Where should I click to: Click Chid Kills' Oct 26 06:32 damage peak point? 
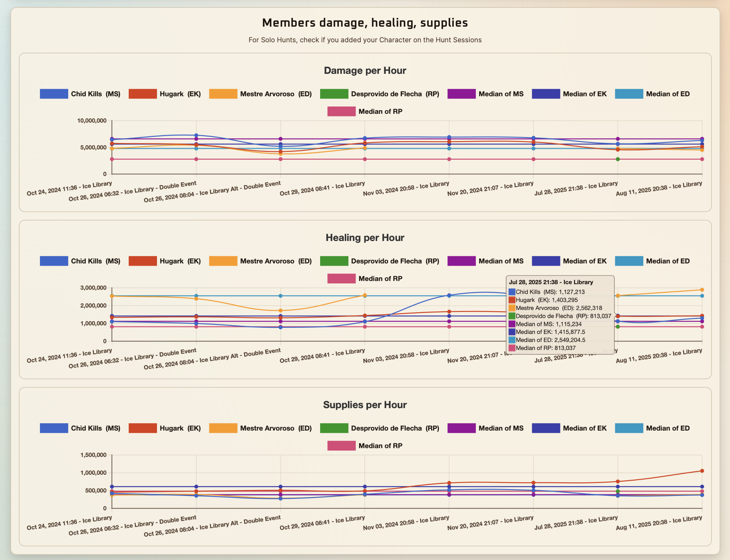click(196, 135)
